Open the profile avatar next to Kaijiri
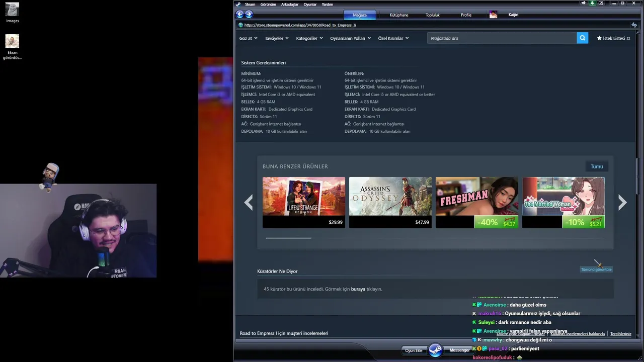 click(493, 15)
